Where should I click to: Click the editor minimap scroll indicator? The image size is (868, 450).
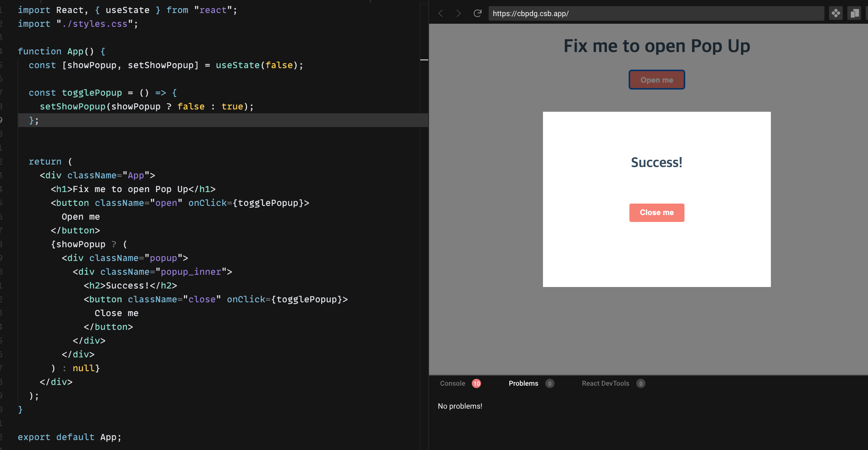point(424,60)
